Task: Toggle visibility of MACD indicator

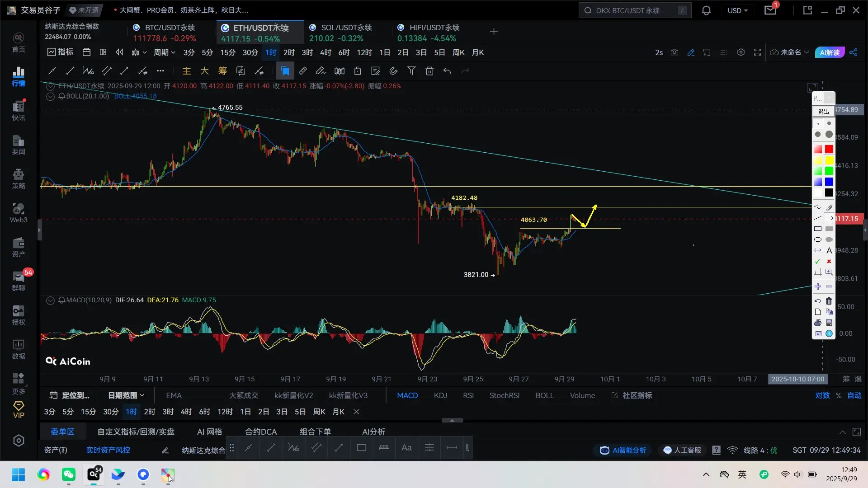Action: [50, 300]
